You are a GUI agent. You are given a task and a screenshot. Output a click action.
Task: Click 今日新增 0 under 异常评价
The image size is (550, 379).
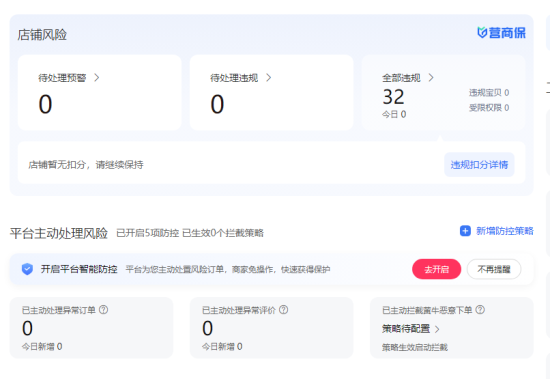[x=222, y=347]
